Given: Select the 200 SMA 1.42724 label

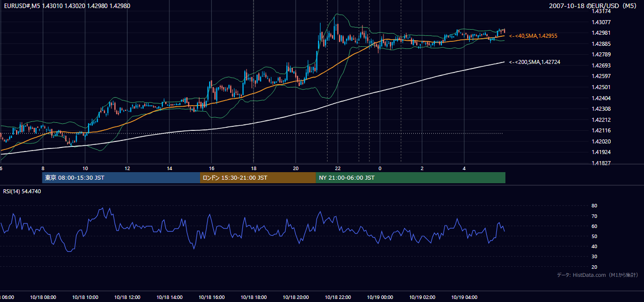Looking at the screenshot, I should [534, 62].
